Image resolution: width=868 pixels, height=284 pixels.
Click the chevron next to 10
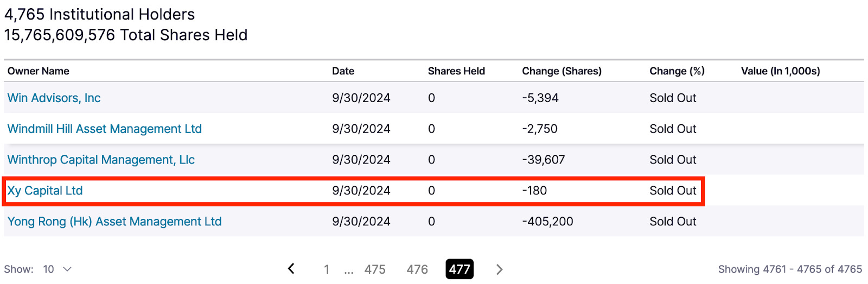click(67, 269)
